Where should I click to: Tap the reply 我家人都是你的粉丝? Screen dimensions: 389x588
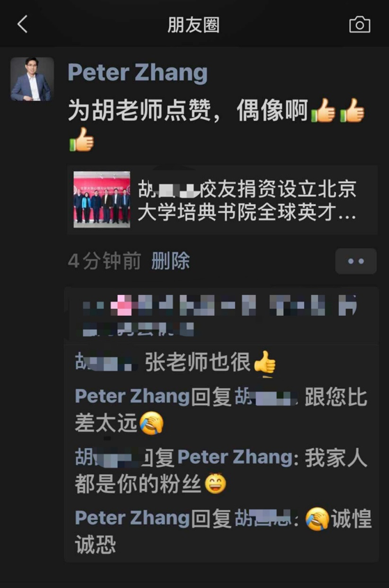click(221, 470)
